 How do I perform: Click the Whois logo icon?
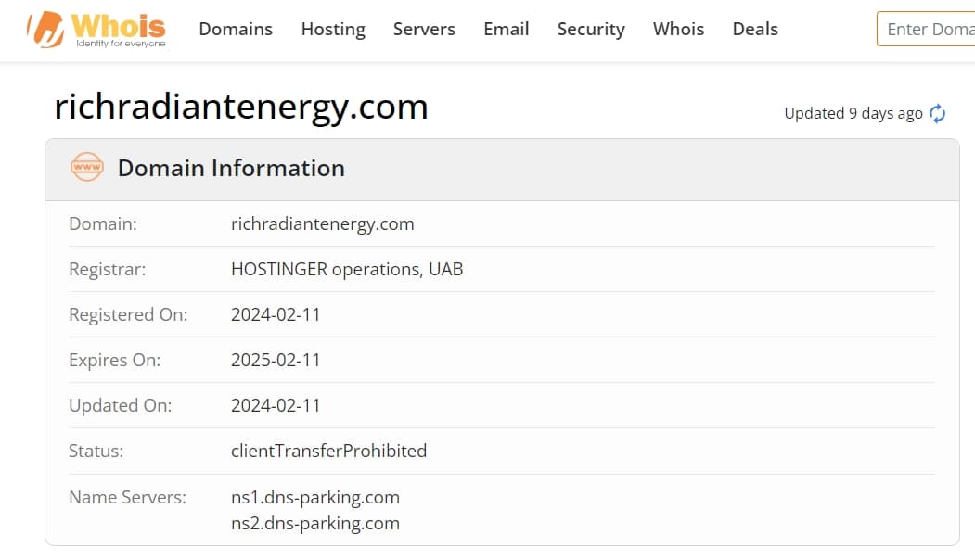(96, 30)
